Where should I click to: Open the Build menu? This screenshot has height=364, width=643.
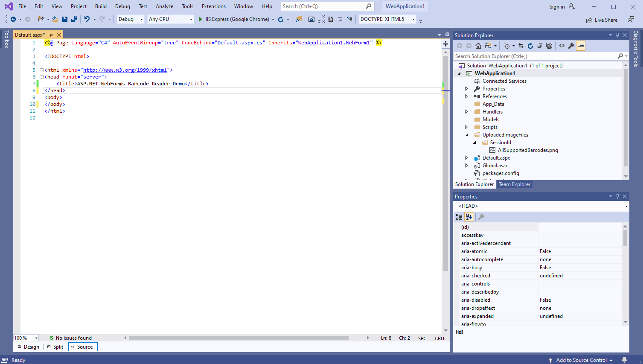tap(101, 6)
